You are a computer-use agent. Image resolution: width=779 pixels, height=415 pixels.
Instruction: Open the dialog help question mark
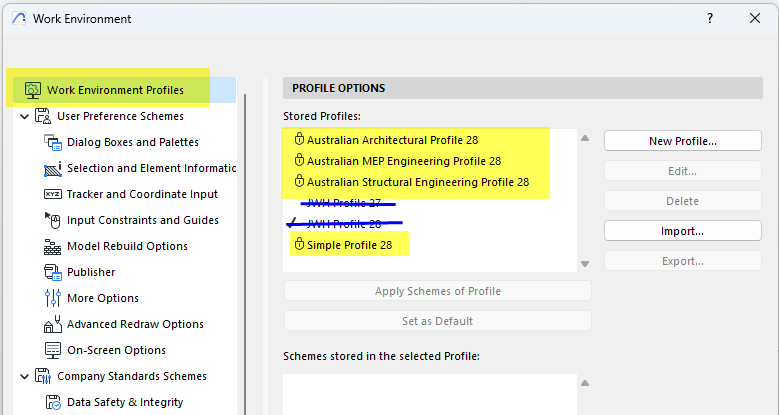(709, 18)
